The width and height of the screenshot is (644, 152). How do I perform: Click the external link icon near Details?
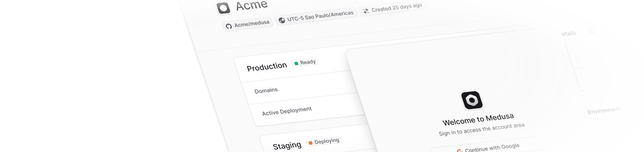(592, 31)
